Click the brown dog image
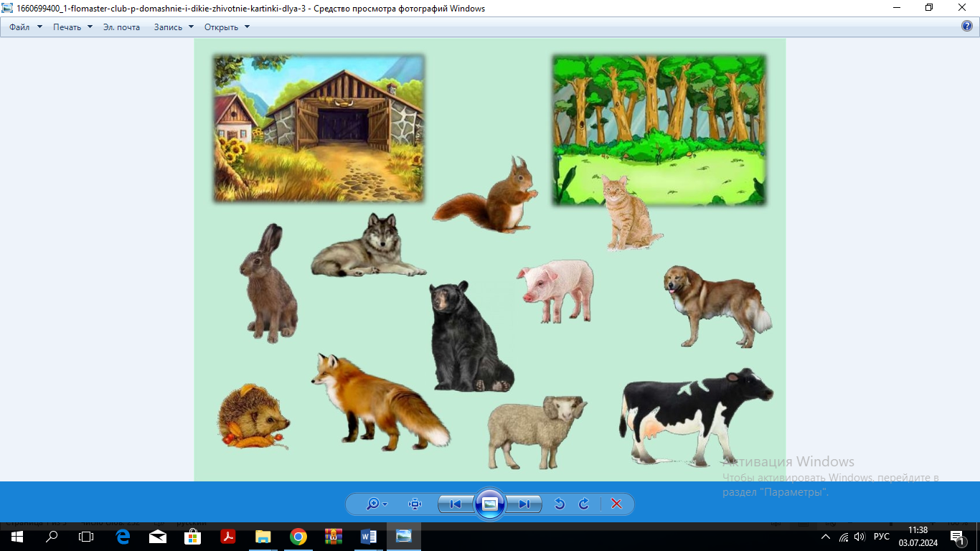 [717, 306]
